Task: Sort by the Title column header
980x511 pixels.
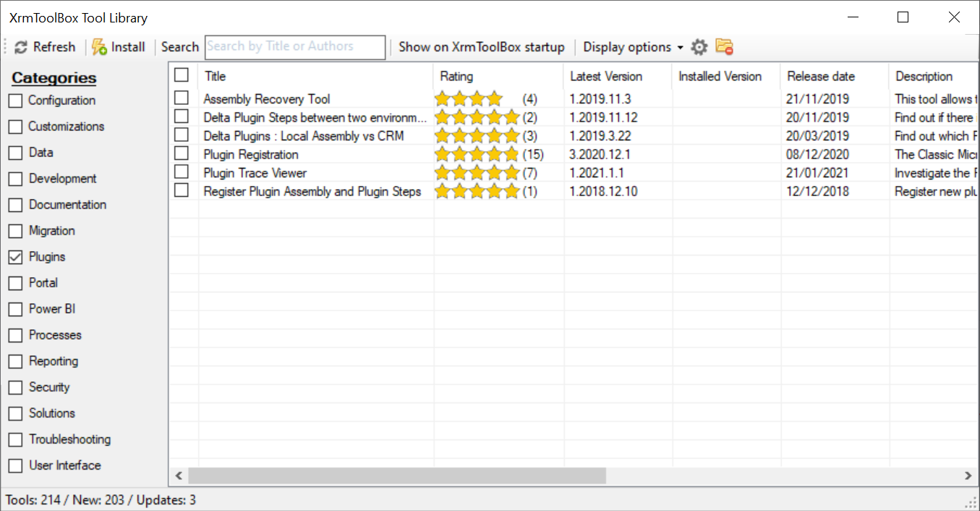Action: click(316, 76)
